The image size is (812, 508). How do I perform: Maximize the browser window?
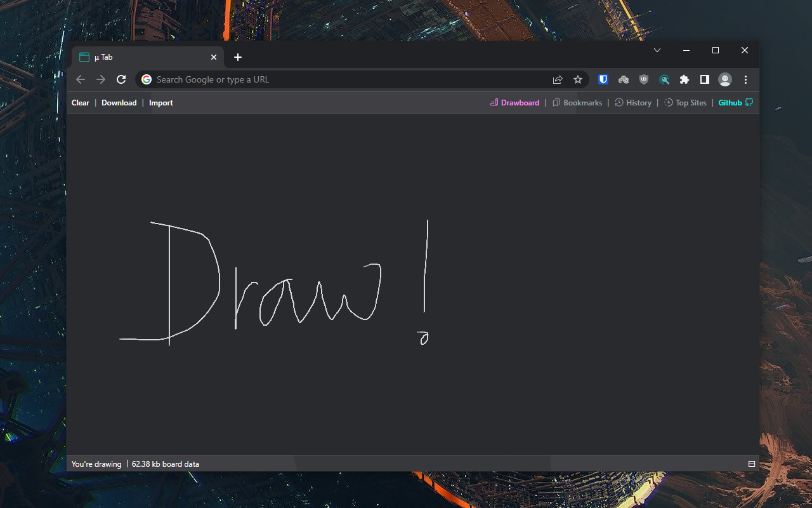pyautogui.click(x=716, y=50)
